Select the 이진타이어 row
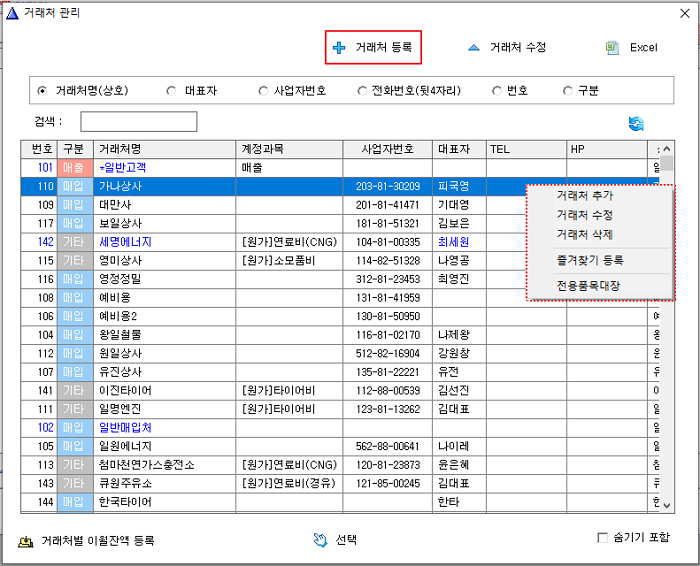The width and height of the screenshot is (700, 566). click(x=340, y=391)
